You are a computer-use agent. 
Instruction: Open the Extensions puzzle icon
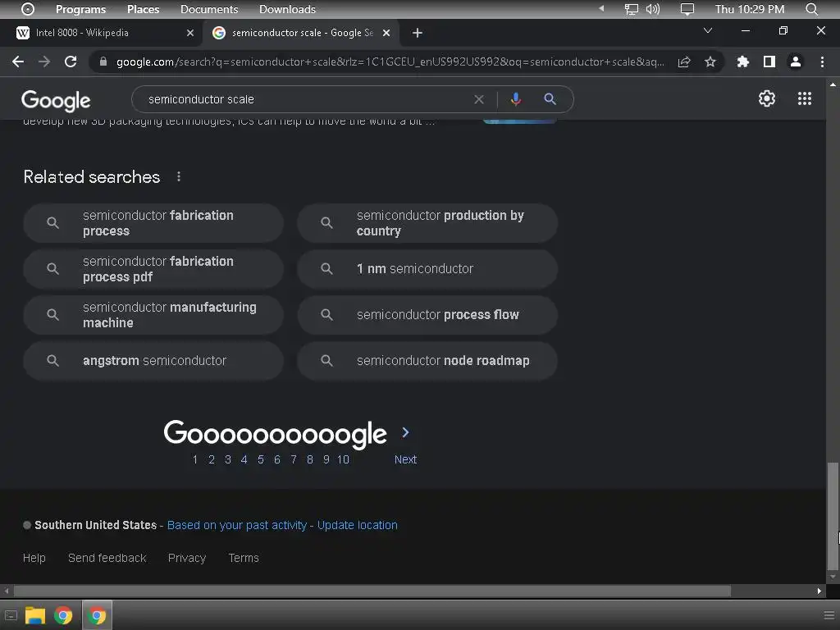click(743, 62)
